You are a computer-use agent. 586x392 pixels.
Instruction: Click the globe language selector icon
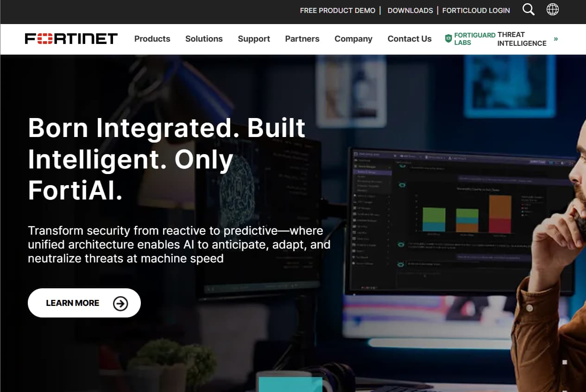(x=553, y=10)
